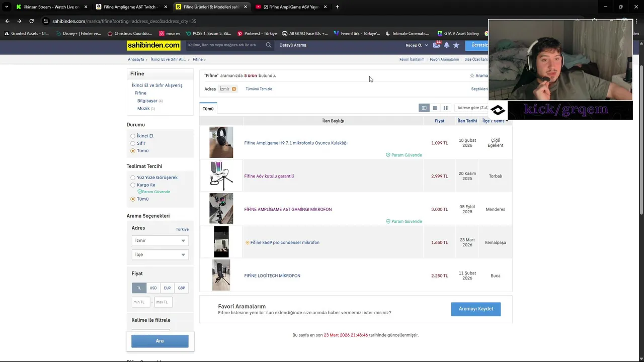Open Detaylı Arama link
This screenshot has width=644, height=362.
point(293,45)
